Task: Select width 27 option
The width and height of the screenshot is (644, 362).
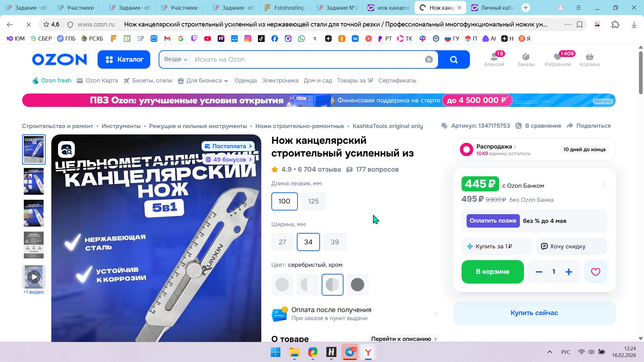Action: [282, 242]
